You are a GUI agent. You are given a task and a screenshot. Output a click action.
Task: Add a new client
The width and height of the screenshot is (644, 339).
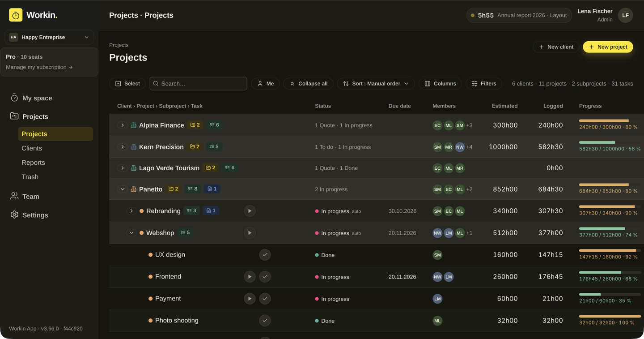coord(556,47)
